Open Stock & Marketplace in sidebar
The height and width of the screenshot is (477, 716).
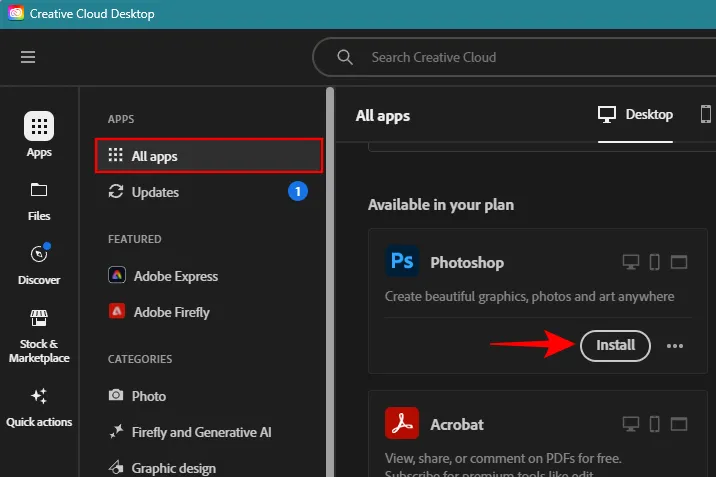(x=39, y=336)
